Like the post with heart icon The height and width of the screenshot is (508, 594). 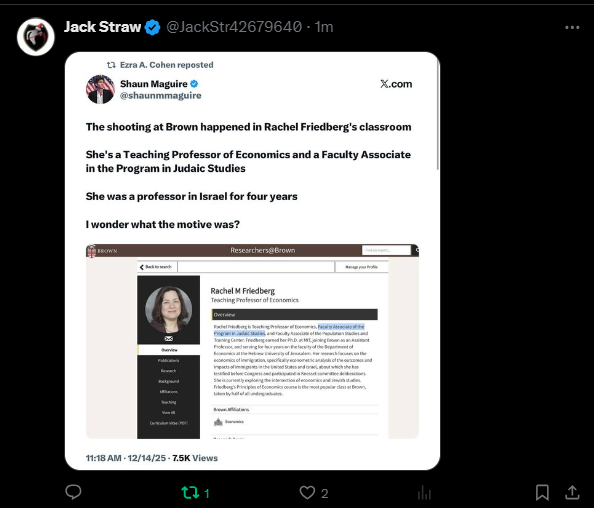pyautogui.click(x=307, y=492)
